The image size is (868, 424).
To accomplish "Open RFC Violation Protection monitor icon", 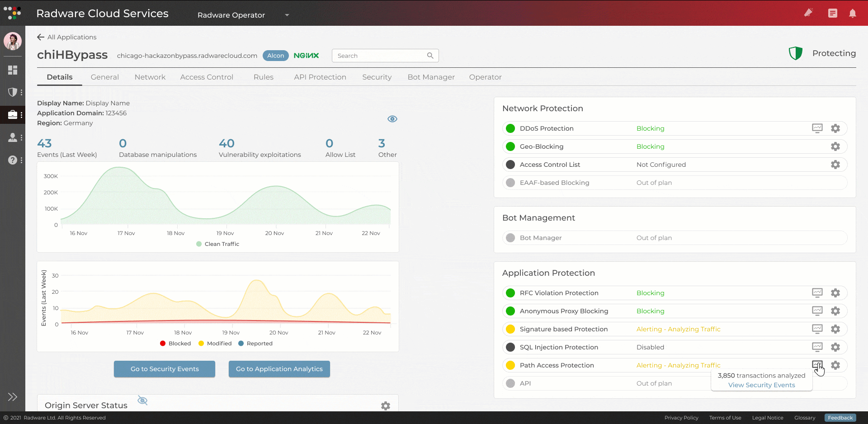I will pyautogui.click(x=817, y=293).
